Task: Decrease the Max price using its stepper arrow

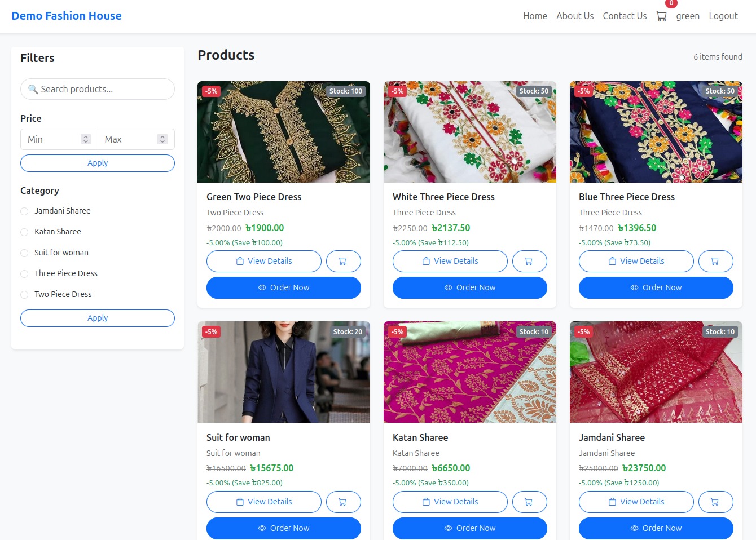Action: pyautogui.click(x=162, y=141)
